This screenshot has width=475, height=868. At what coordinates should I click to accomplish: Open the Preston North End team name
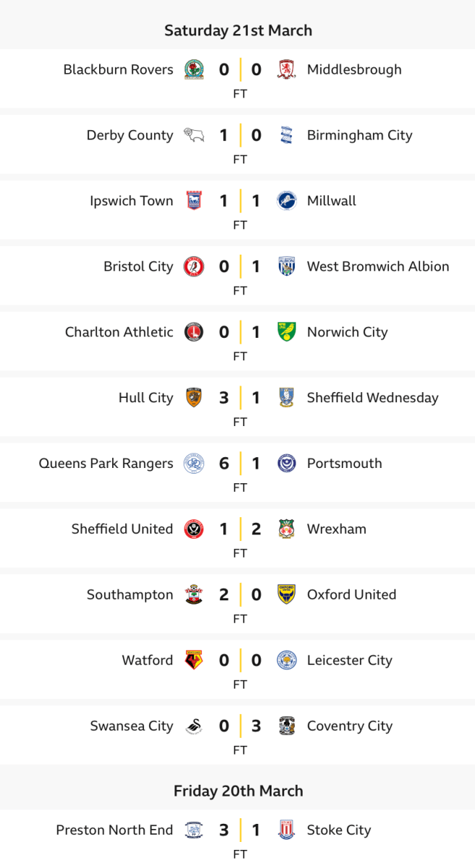click(114, 830)
